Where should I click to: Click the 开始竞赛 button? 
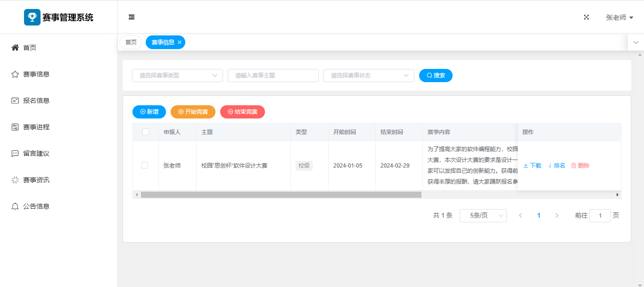coord(193,112)
